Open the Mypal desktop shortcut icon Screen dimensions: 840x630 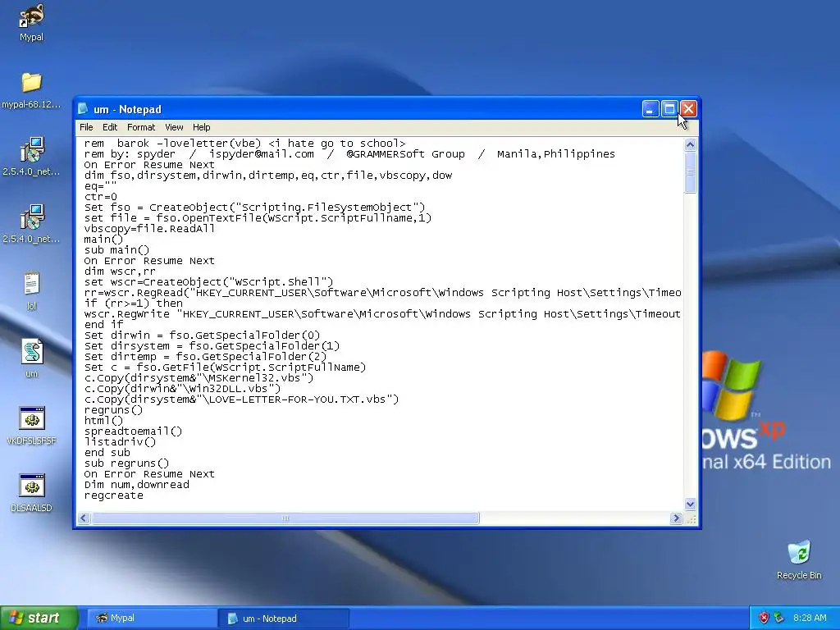click(x=31, y=21)
